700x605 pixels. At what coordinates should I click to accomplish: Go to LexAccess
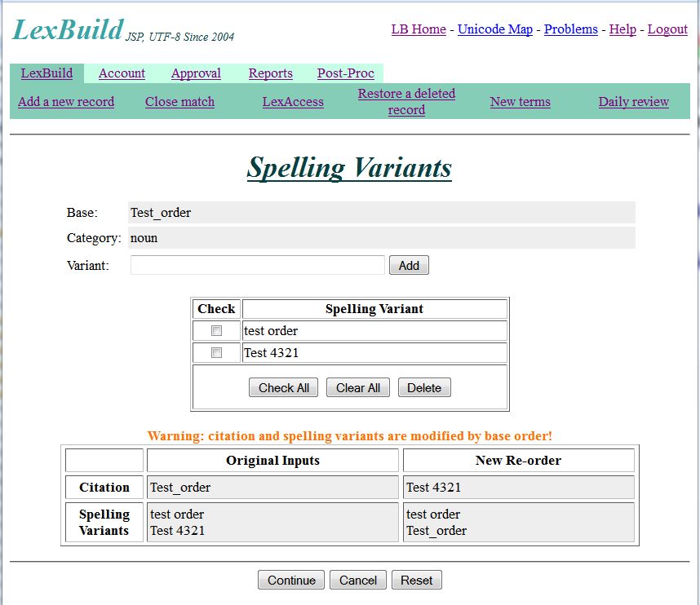[x=293, y=101]
